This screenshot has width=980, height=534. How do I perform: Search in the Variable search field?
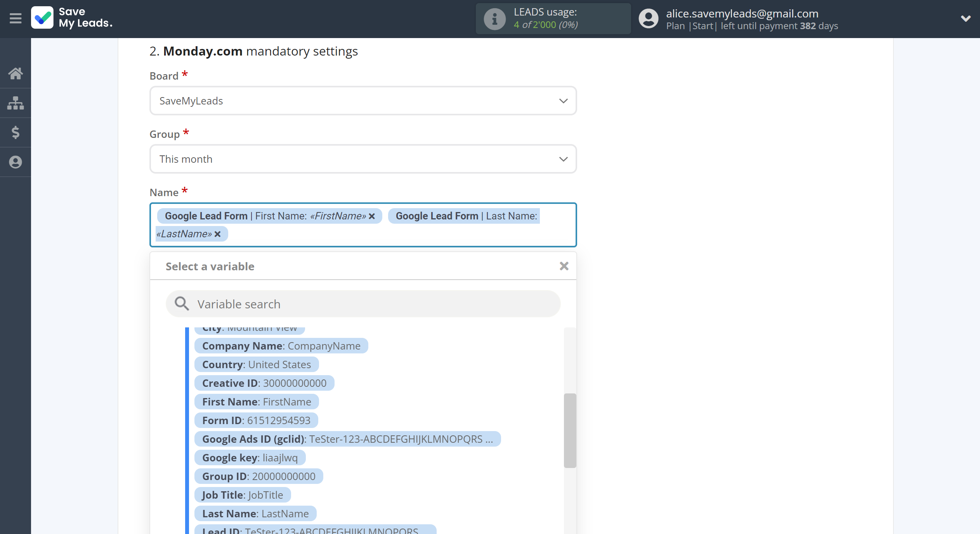click(363, 303)
